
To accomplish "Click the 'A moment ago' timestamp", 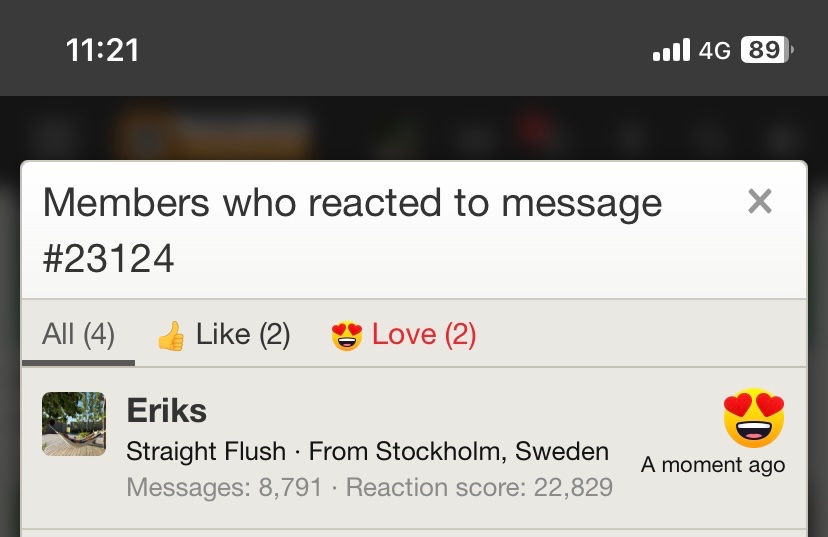I will 713,465.
